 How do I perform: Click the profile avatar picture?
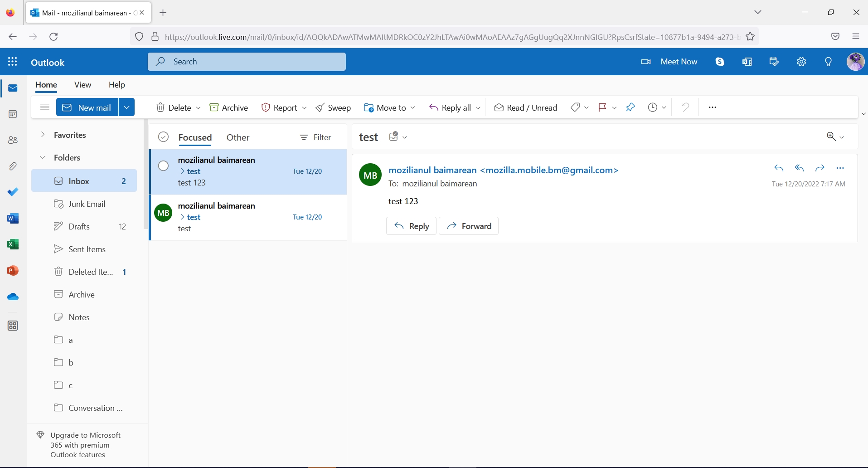click(856, 62)
